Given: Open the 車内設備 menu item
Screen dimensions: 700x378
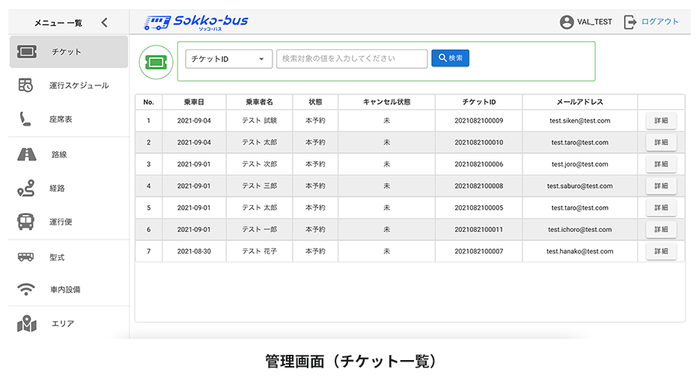Looking at the screenshot, I should pyautogui.click(x=68, y=290).
